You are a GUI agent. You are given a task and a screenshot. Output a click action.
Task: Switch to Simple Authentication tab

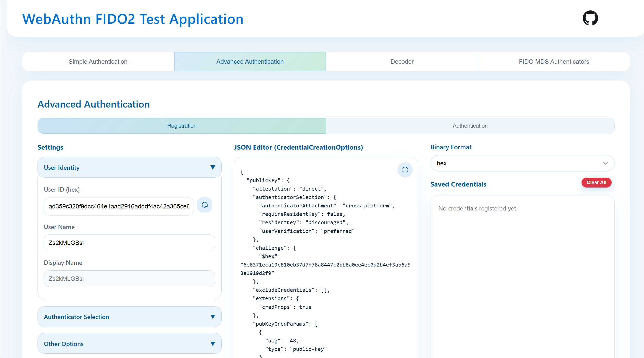[x=98, y=62]
